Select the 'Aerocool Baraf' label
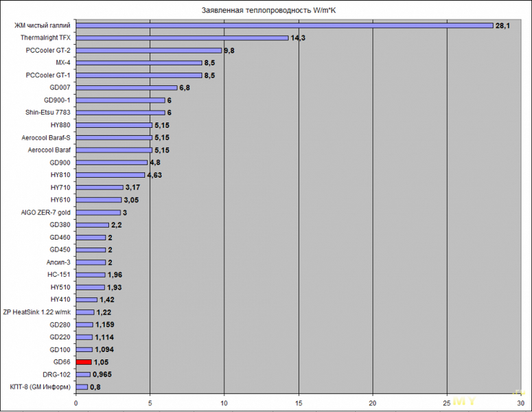Viewport: 532px width, 412px height. click(x=49, y=150)
